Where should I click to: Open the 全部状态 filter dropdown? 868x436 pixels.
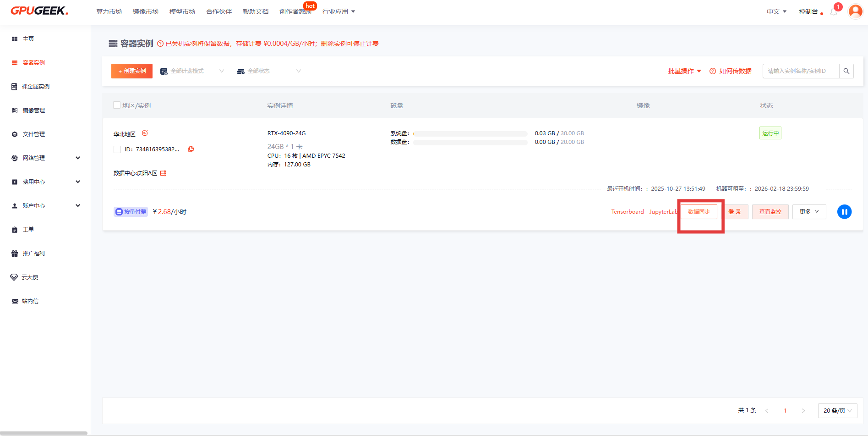(269, 71)
